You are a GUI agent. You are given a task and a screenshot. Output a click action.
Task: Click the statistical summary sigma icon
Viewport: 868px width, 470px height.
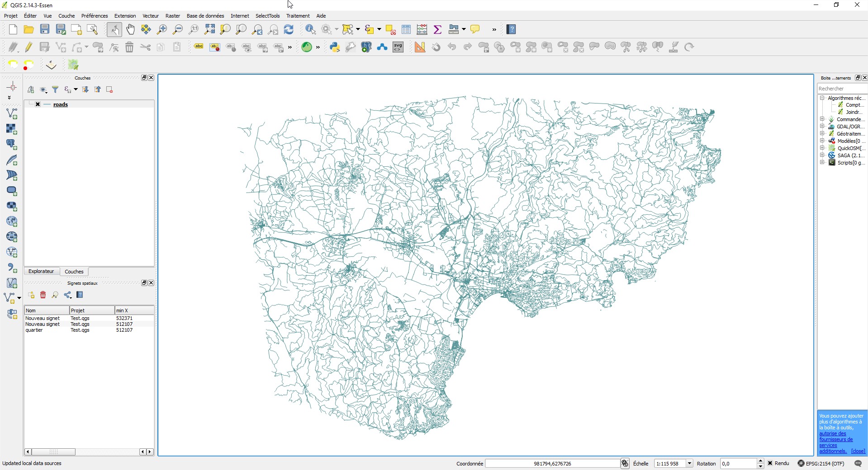coord(437,29)
